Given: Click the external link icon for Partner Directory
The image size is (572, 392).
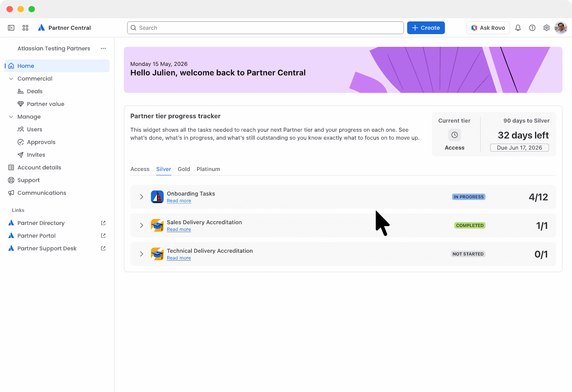Looking at the screenshot, I should pyautogui.click(x=103, y=223).
